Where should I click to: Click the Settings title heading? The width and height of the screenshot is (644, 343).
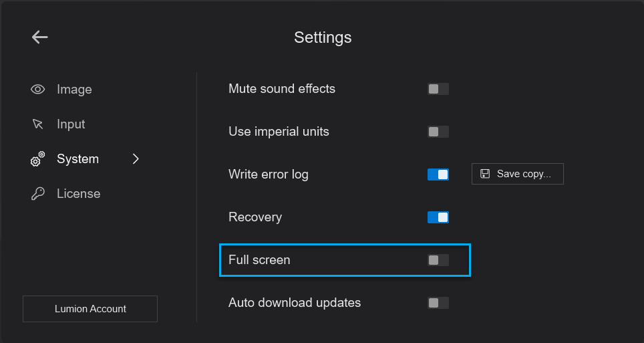point(323,37)
